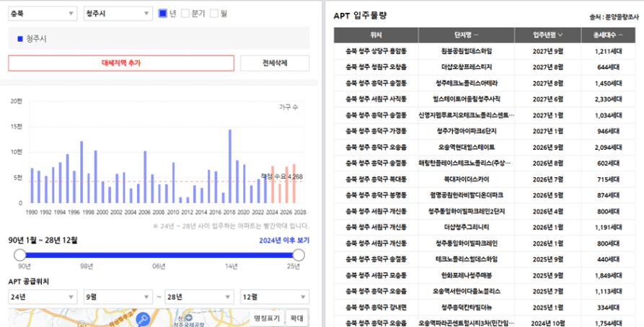Click the right slider handle at 25년
Viewport: 644px width, 327px height.
point(299,255)
